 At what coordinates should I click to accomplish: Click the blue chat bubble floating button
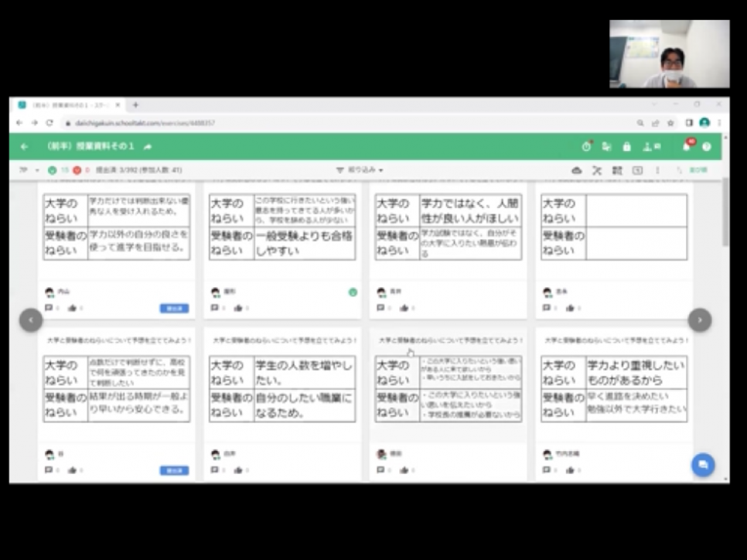tap(702, 464)
